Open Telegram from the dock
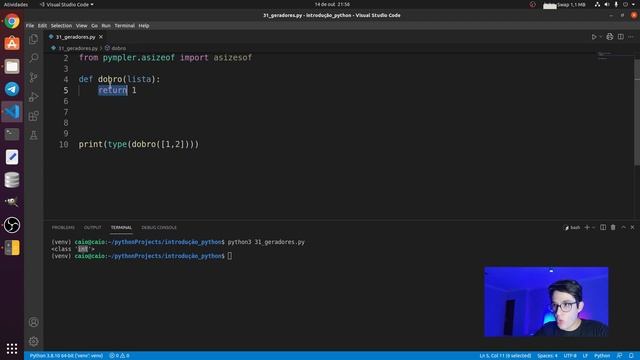Image resolution: width=640 pixels, height=360 pixels. [12, 89]
